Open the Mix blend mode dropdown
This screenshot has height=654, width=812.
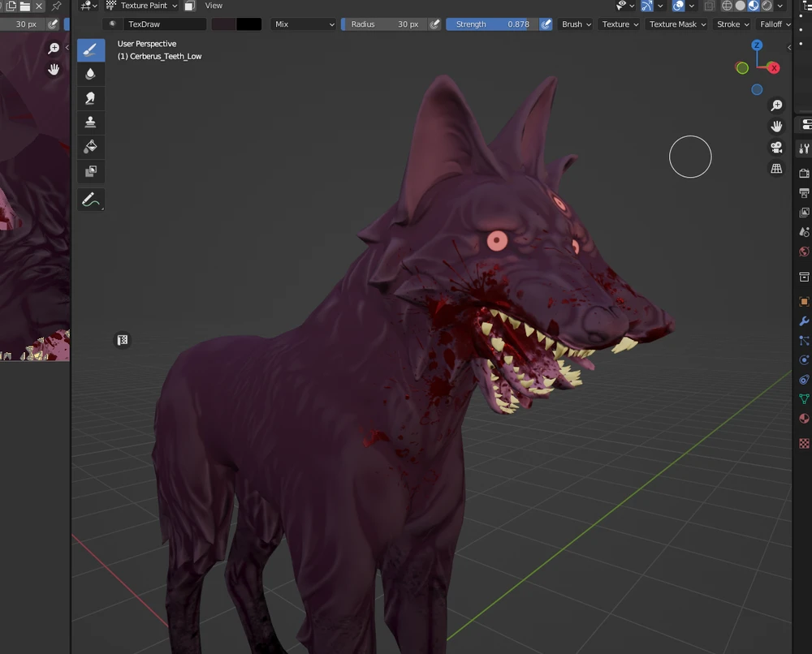tap(304, 24)
